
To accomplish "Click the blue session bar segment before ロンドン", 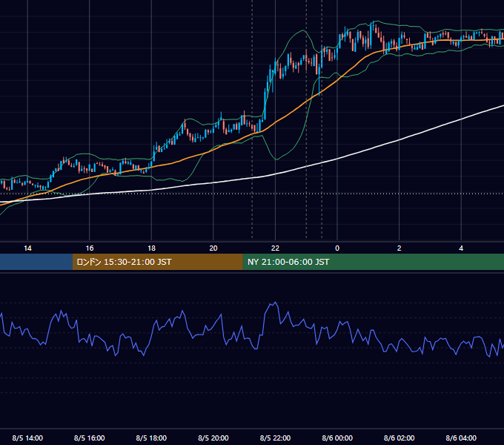I will [x=36, y=262].
